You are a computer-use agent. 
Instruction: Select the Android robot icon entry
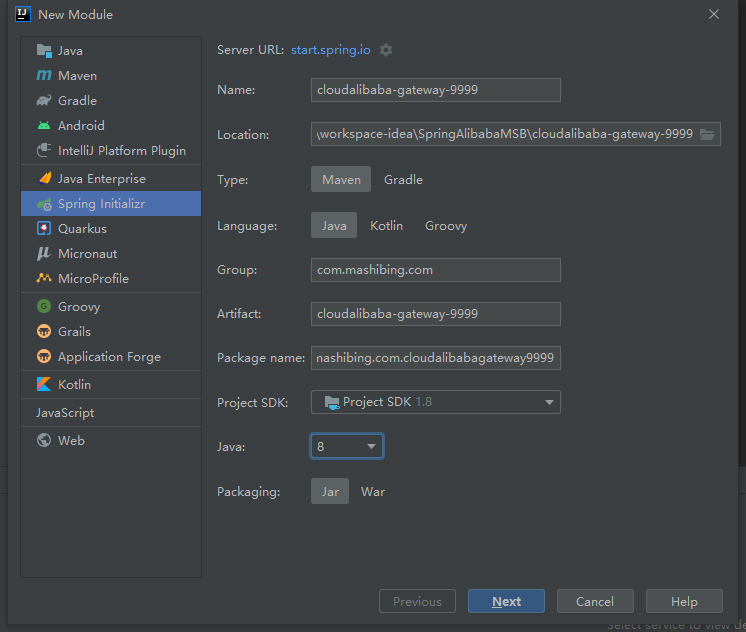coord(44,126)
